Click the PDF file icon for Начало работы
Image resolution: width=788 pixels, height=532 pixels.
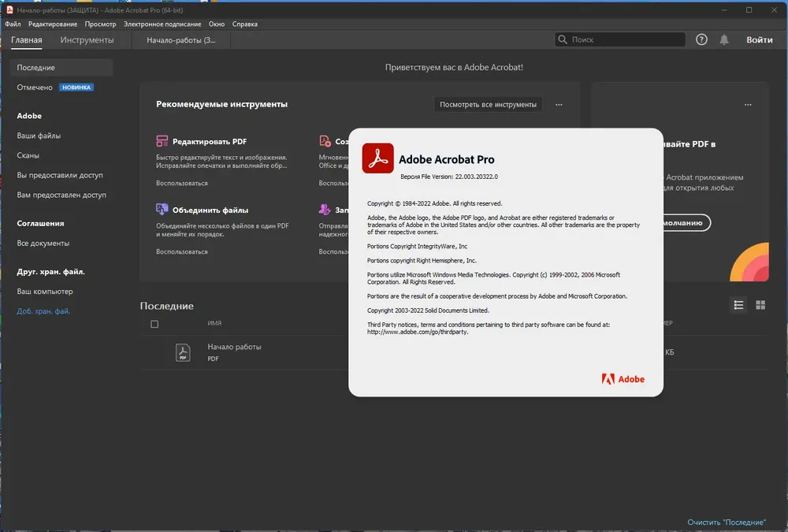pyautogui.click(x=183, y=352)
